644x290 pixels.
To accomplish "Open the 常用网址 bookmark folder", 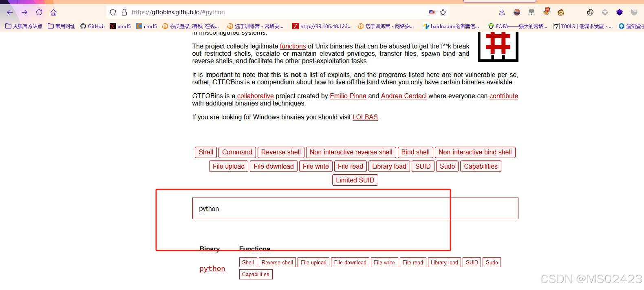I will point(62,26).
